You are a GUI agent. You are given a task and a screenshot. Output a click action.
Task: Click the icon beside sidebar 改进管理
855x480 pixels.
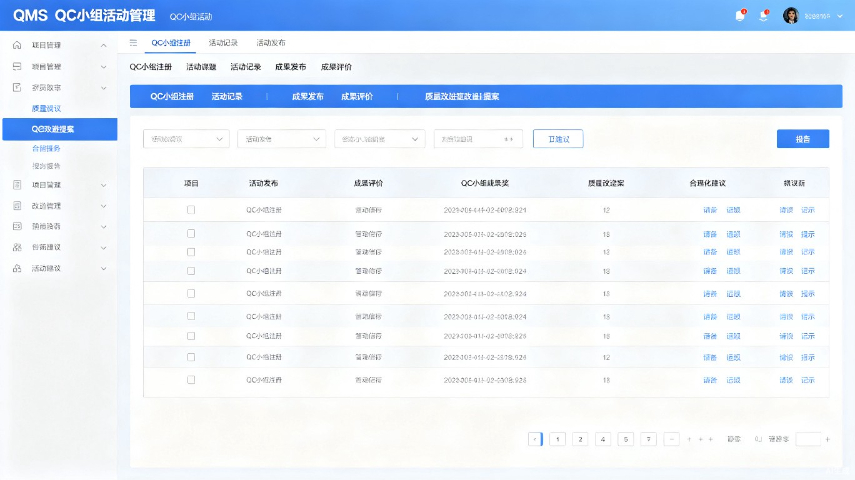click(x=17, y=206)
